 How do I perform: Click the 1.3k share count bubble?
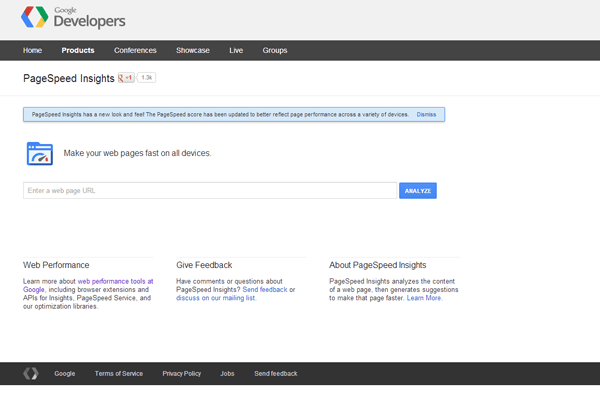(x=147, y=78)
